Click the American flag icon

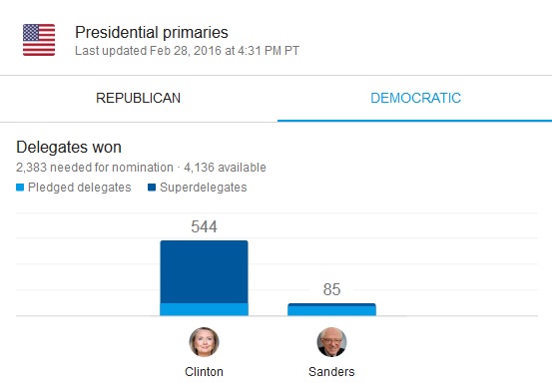click(39, 40)
